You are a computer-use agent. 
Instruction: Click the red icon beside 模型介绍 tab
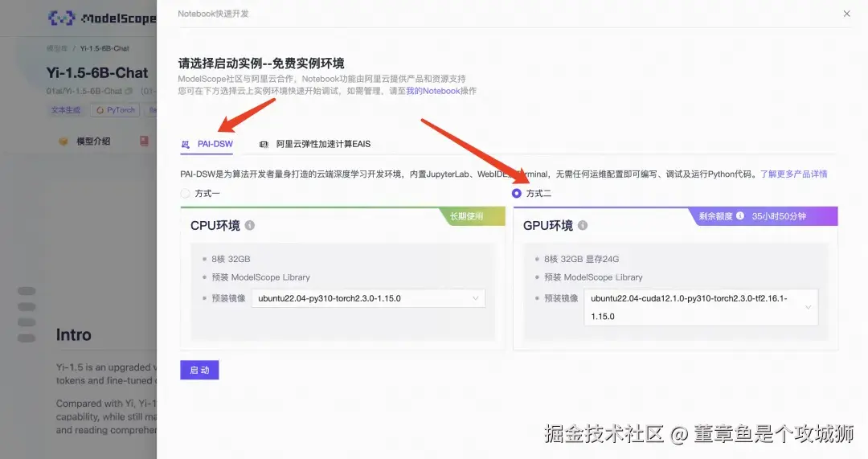[x=144, y=141]
